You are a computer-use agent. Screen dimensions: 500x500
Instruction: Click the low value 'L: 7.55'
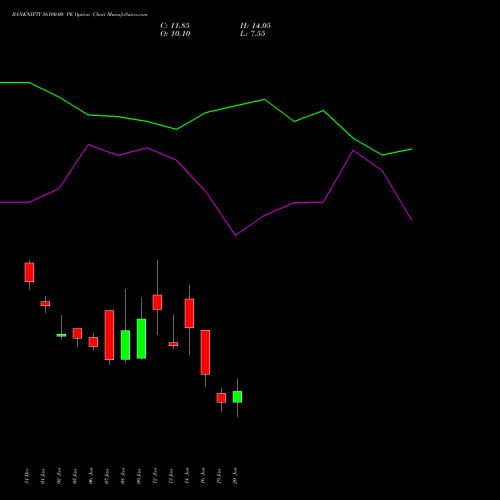click(253, 34)
